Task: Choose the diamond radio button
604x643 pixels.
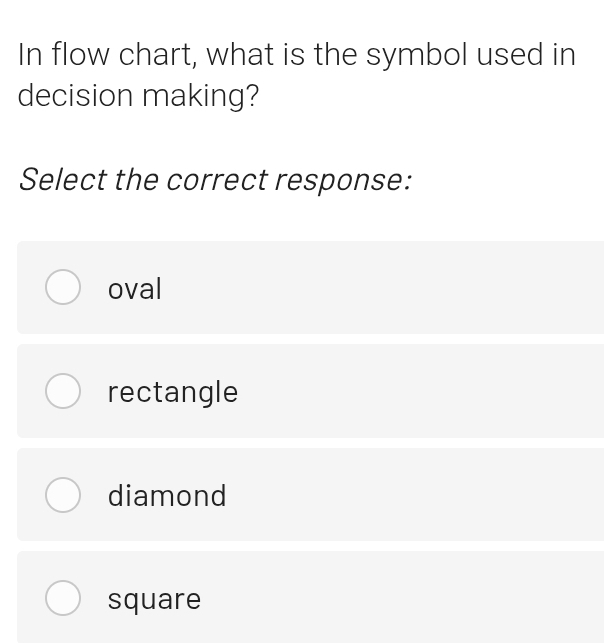Action: tap(63, 495)
